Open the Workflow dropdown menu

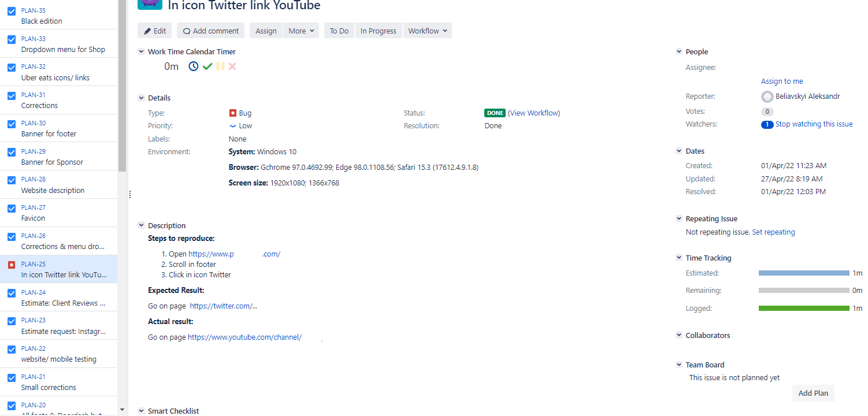[428, 31]
